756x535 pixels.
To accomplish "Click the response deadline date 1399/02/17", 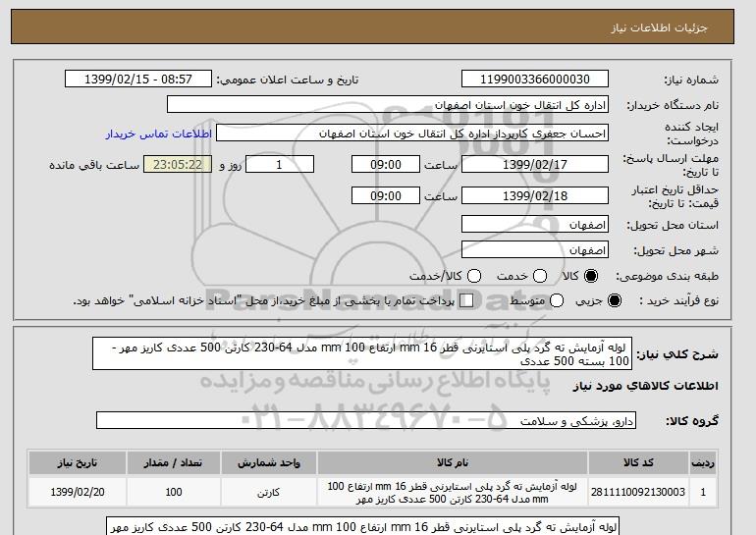I will point(535,164).
